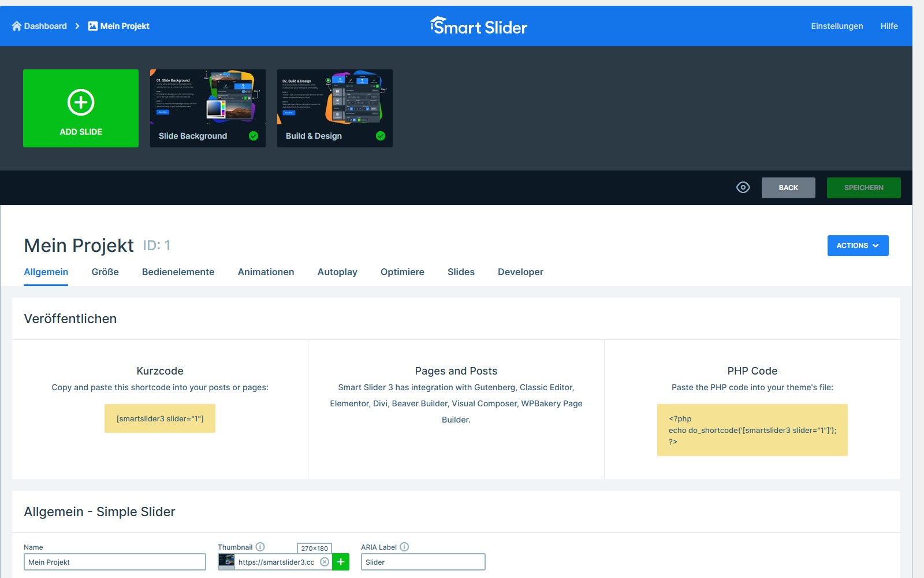Open the Slide Background slide thumbnail

pos(208,108)
